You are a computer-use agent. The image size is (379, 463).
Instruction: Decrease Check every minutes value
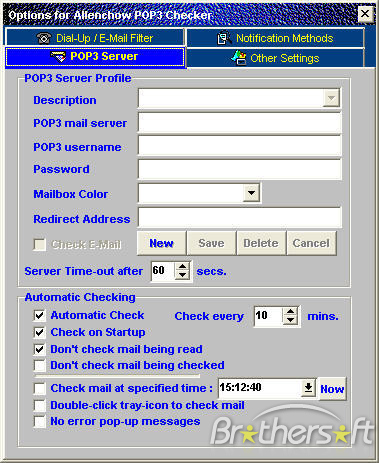[x=290, y=320]
